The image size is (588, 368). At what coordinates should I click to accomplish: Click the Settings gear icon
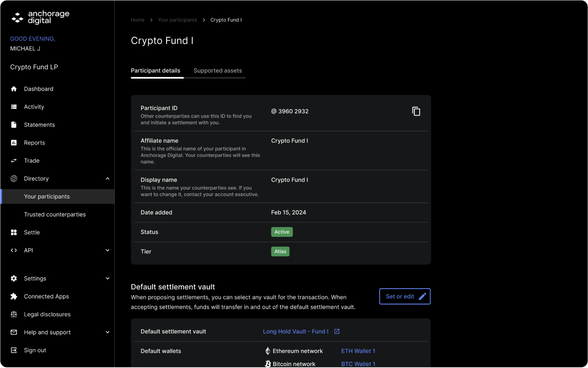[x=14, y=279]
